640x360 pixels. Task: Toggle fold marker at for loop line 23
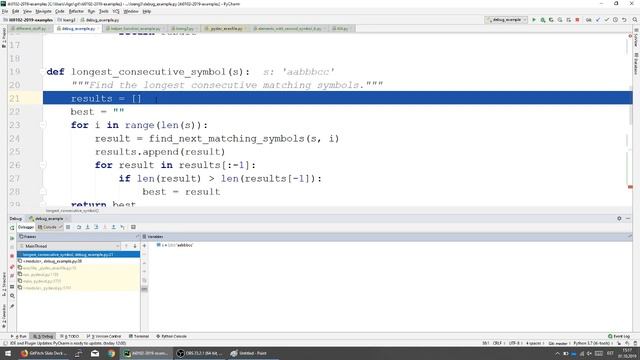pyautogui.click(x=42, y=125)
